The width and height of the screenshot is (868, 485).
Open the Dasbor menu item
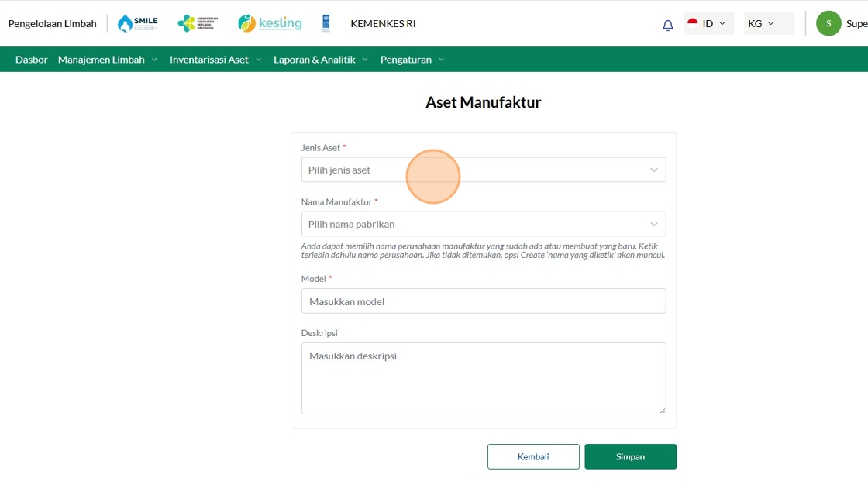click(x=32, y=59)
